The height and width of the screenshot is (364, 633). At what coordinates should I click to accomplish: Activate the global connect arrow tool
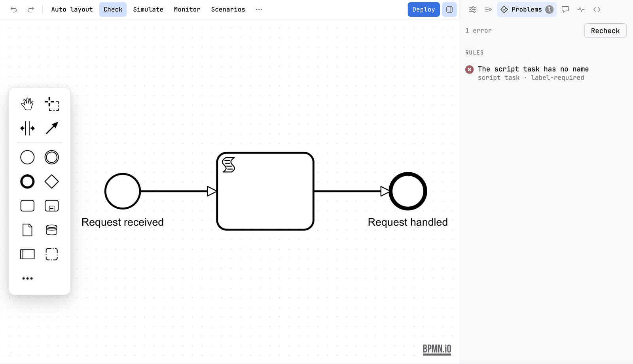click(x=52, y=128)
